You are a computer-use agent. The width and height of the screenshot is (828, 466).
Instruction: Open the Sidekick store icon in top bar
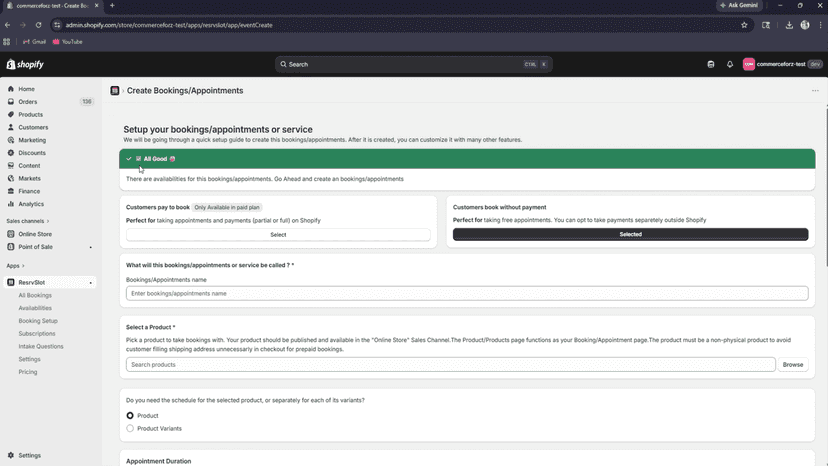pos(711,64)
